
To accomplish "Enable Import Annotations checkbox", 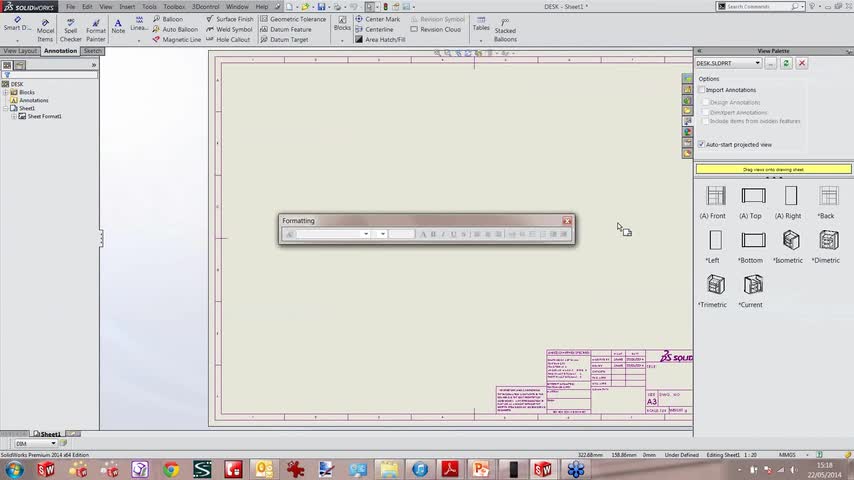I will (x=702, y=90).
